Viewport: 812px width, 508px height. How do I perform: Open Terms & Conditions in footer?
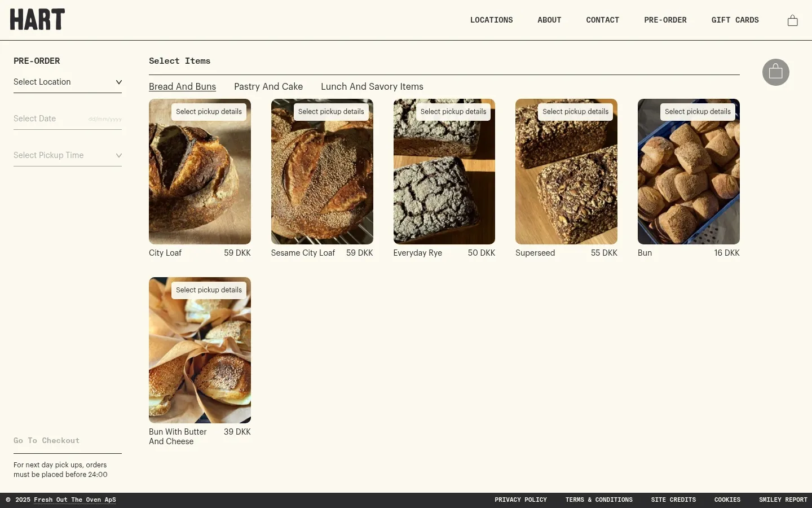pyautogui.click(x=599, y=500)
